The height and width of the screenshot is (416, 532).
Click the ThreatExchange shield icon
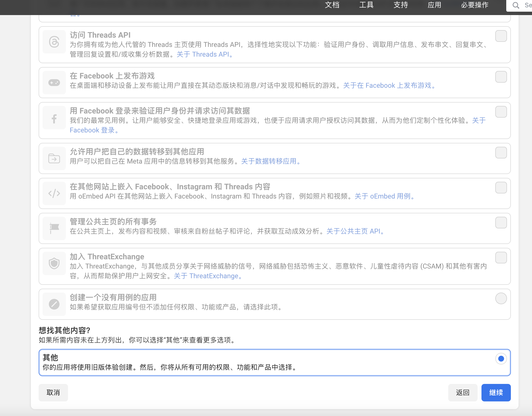(x=54, y=263)
